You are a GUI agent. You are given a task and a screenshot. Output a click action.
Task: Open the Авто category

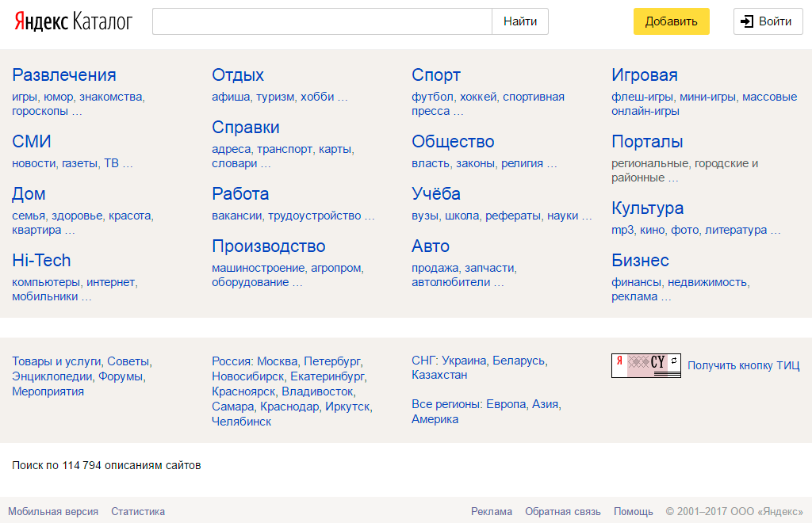coord(431,246)
